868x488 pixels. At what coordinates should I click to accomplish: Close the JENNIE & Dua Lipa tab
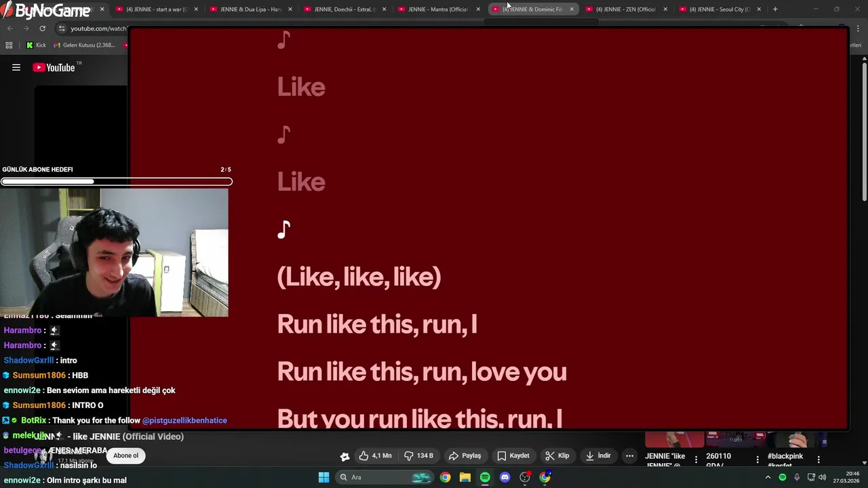coord(290,9)
